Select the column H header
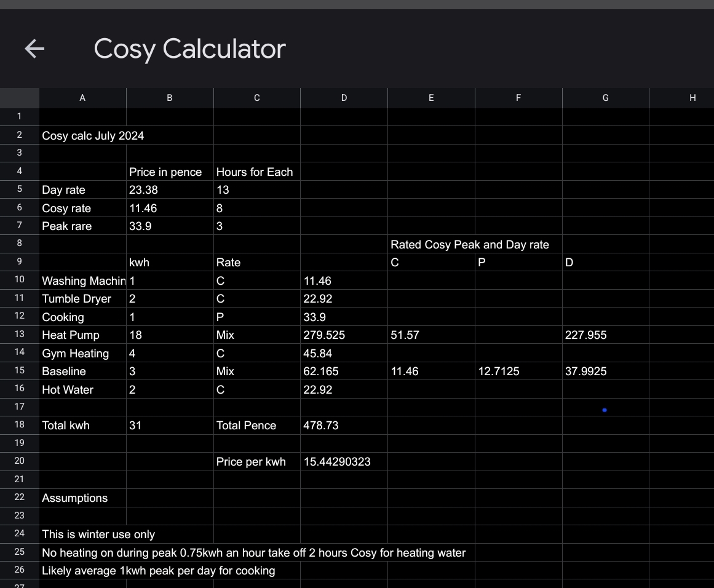714x588 pixels. [x=682, y=98]
